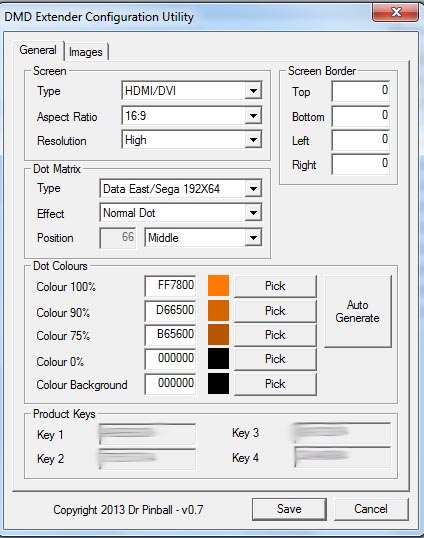Screen dimensions: 424x538
Task: Save the configuration
Action: click(289, 509)
